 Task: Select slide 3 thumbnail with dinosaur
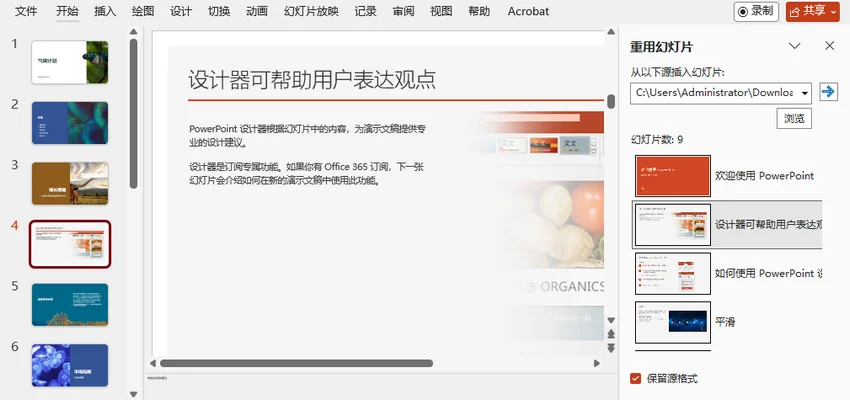click(70, 183)
